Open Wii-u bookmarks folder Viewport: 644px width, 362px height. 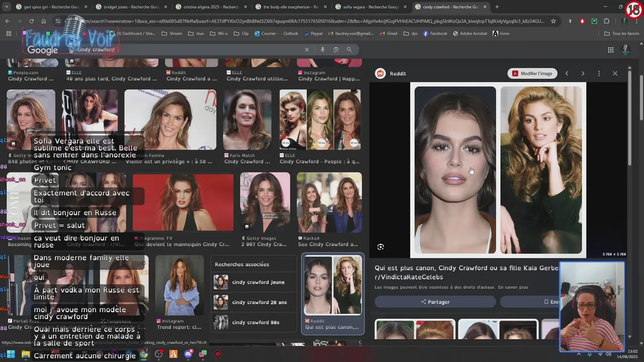click(220, 34)
